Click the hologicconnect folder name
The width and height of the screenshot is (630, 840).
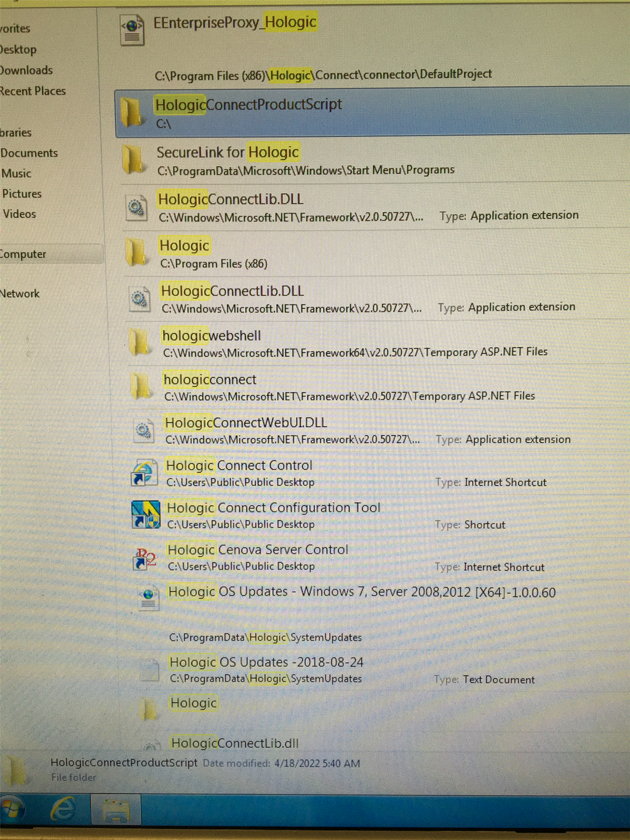pyautogui.click(x=210, y=380)
